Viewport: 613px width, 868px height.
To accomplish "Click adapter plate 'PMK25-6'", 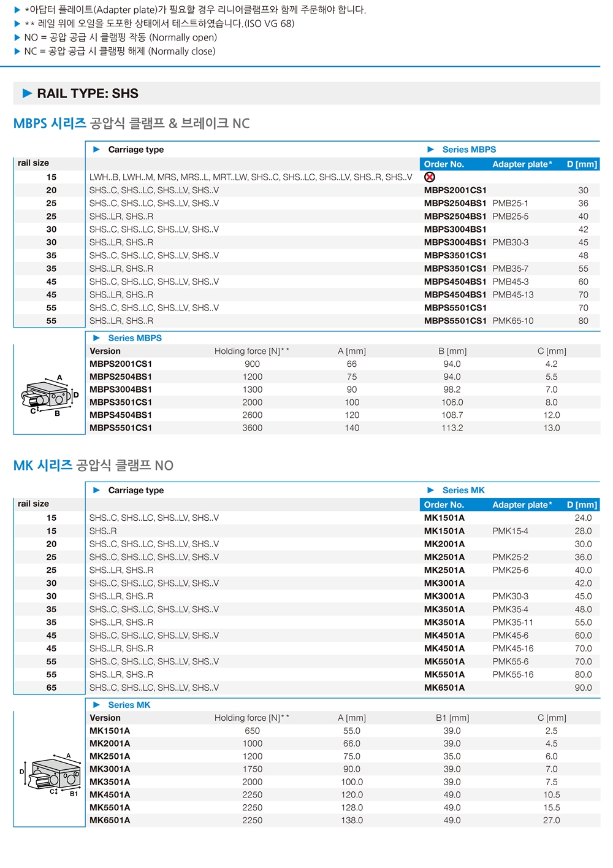I will pyautogui.click(x=510, y=570).
